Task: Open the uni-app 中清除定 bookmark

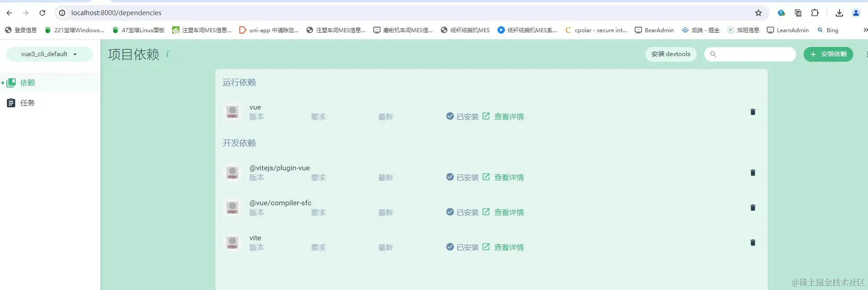Action: (269, 30)
